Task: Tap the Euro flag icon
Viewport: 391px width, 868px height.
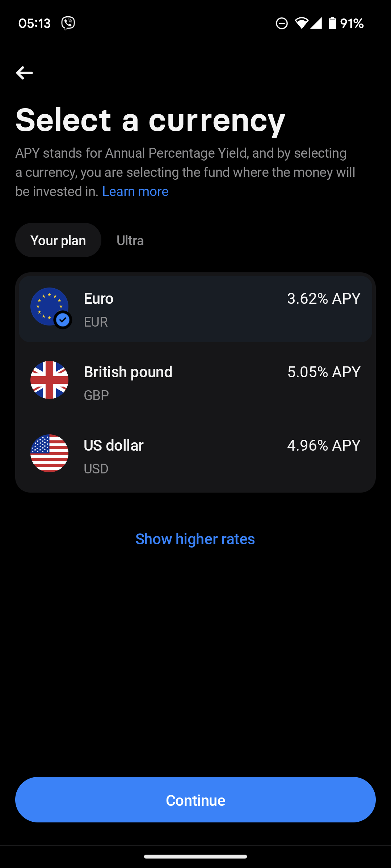Action: tap(49, 307)
